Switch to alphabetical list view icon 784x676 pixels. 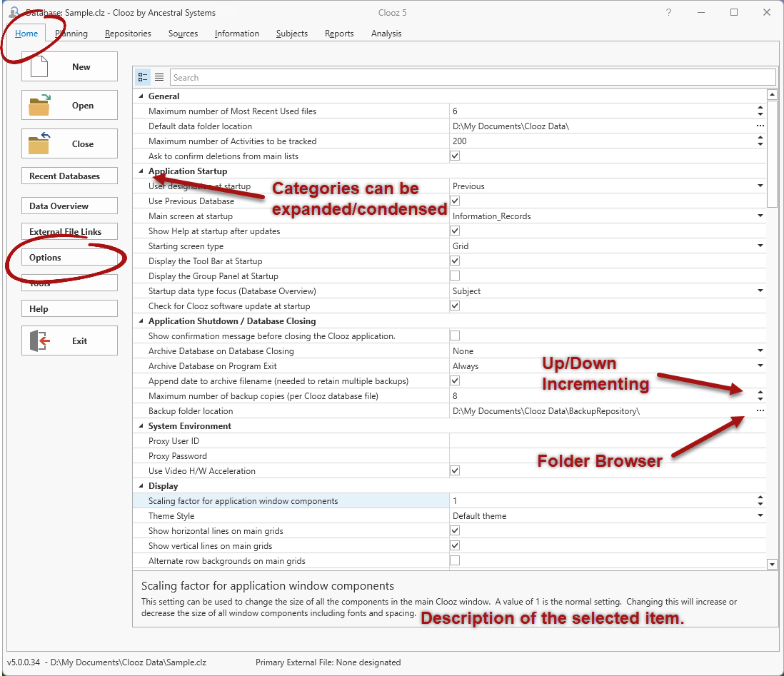pos(159,77)
